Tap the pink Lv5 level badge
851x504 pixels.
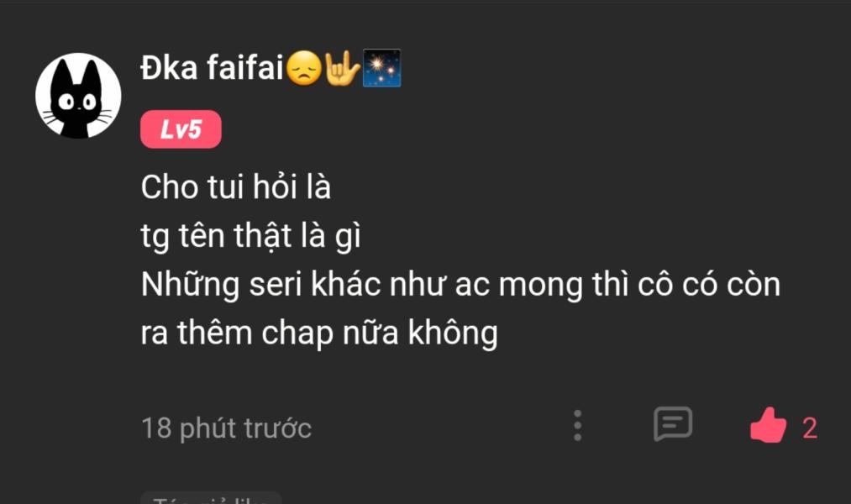coord(181,129)
